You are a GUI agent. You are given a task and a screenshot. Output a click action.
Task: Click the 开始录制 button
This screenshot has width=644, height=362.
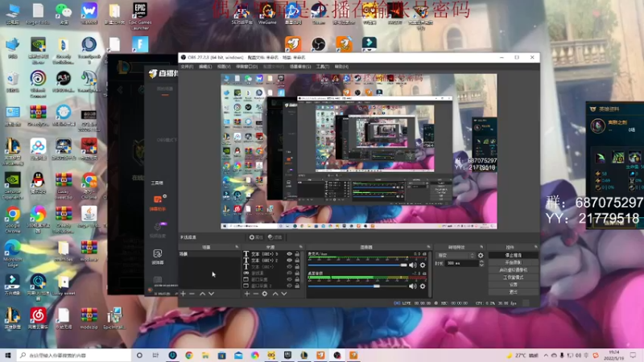(x=514, y=263)
